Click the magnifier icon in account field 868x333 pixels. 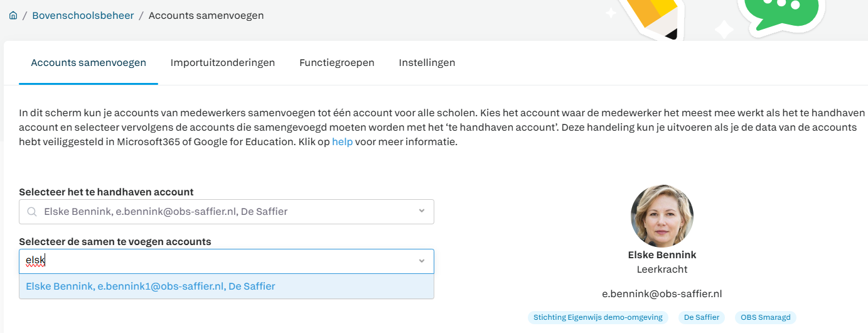coord(31,212)
